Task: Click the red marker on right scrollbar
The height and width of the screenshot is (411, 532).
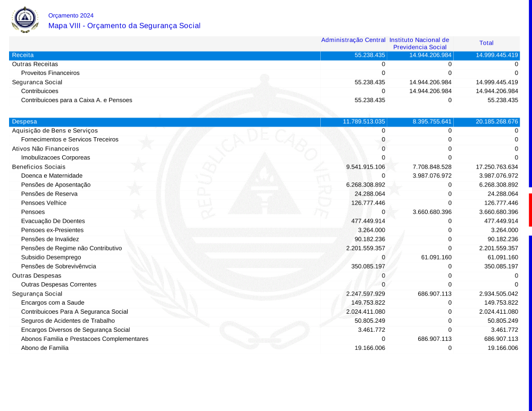Action: coord(530,210)
